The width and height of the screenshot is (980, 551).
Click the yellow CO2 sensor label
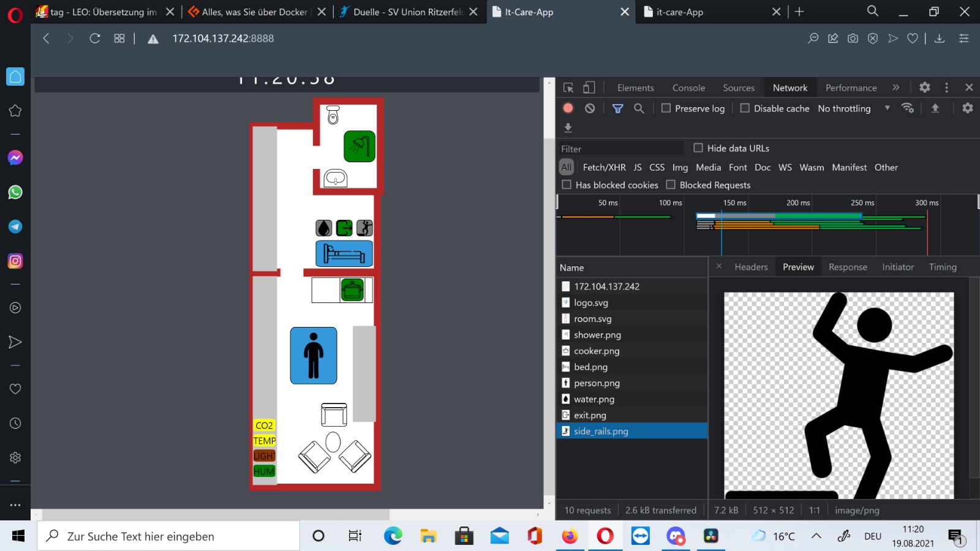pyautogui.click(x=264, y=425)
